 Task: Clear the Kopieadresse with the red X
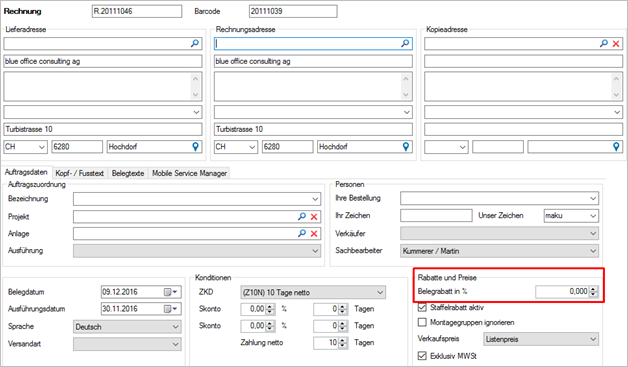tap(616, 44)
